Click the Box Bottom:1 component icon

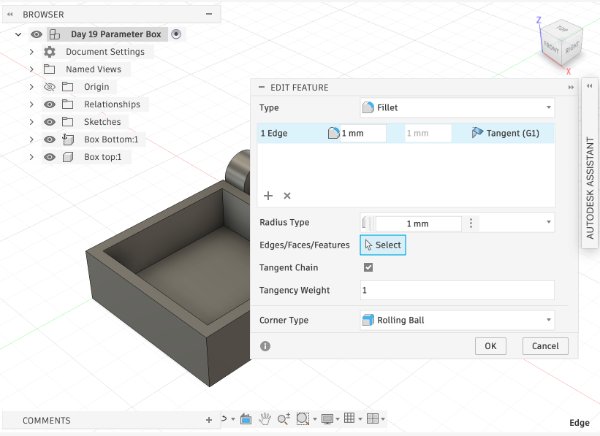[x=68, y=139]
